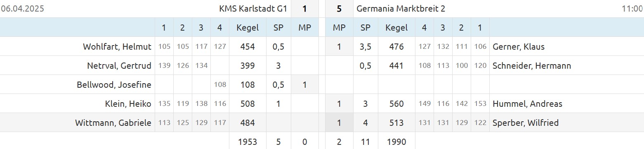
Task: Click home total Kegel 1953
Action: (248, 142)
